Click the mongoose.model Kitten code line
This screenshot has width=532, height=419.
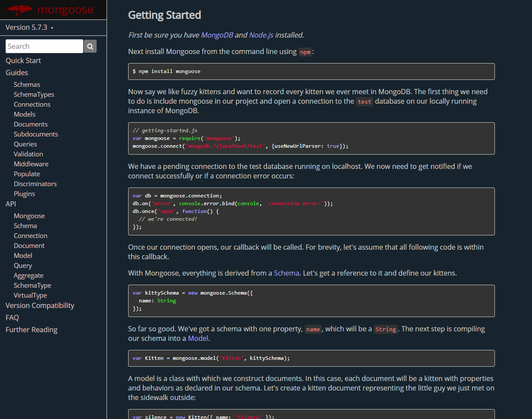coord(211,358)
